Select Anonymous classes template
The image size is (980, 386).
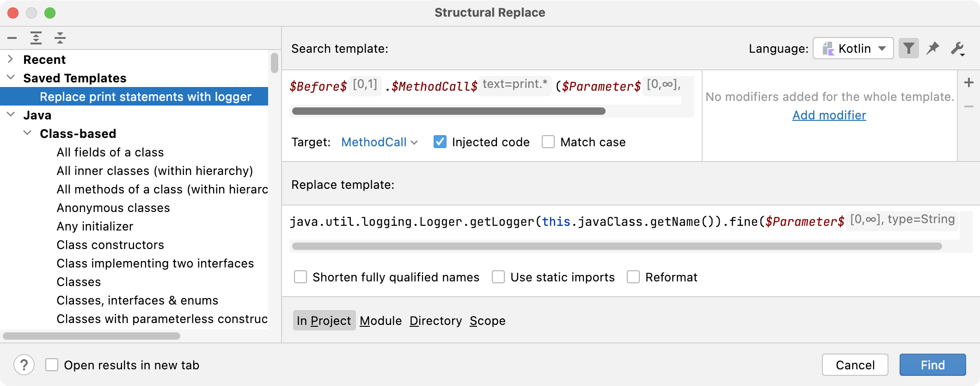113,208
